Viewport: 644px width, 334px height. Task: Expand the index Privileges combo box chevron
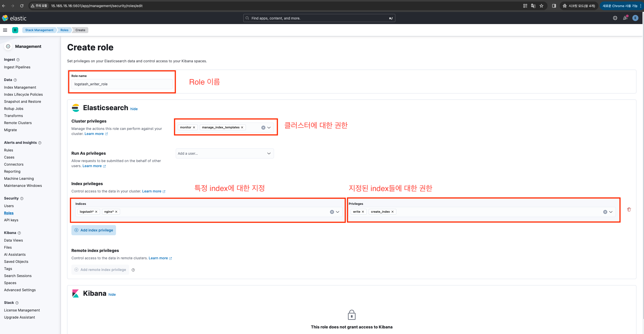[x=611, y=212]
